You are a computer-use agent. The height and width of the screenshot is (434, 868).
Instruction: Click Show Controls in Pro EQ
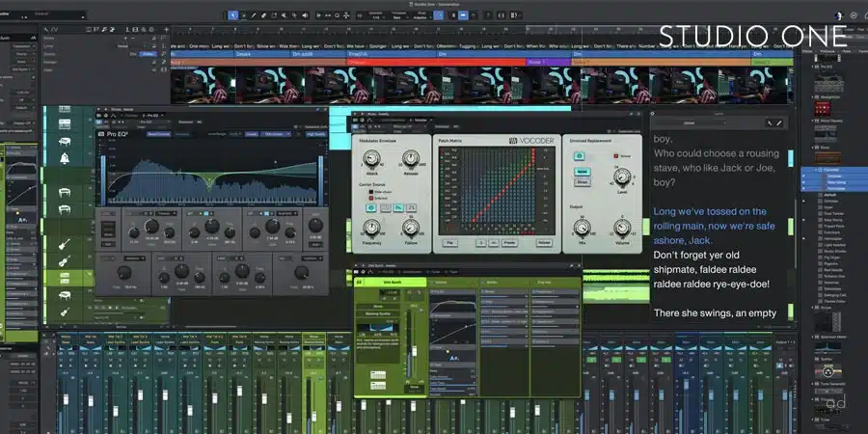(x=158, y=134)
